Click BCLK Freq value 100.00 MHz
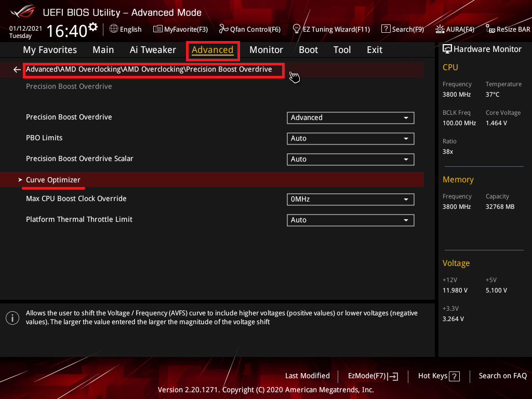532x399 pixels. 459,123
